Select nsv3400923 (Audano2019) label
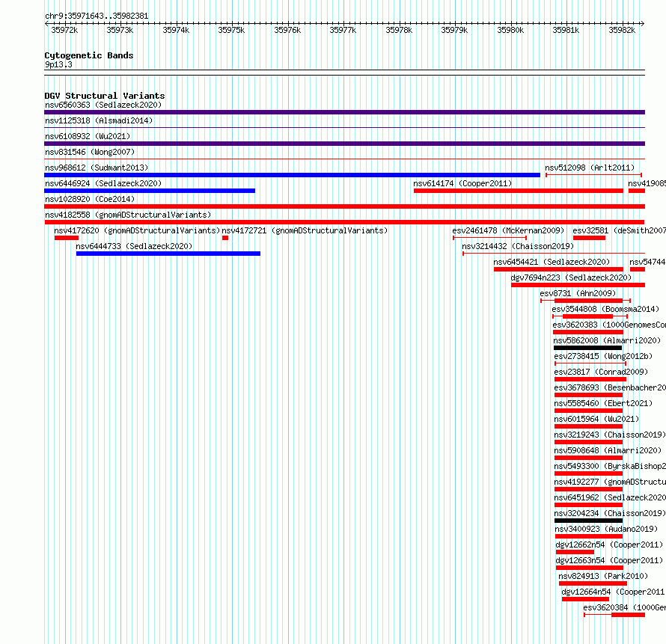This screenshot has height=644, width=666. [606, 529]
